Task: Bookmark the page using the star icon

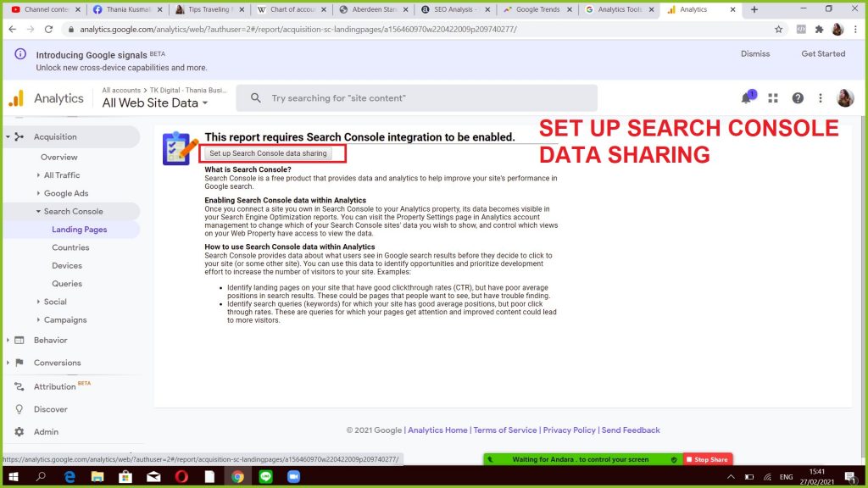Action: coord(777,28)
